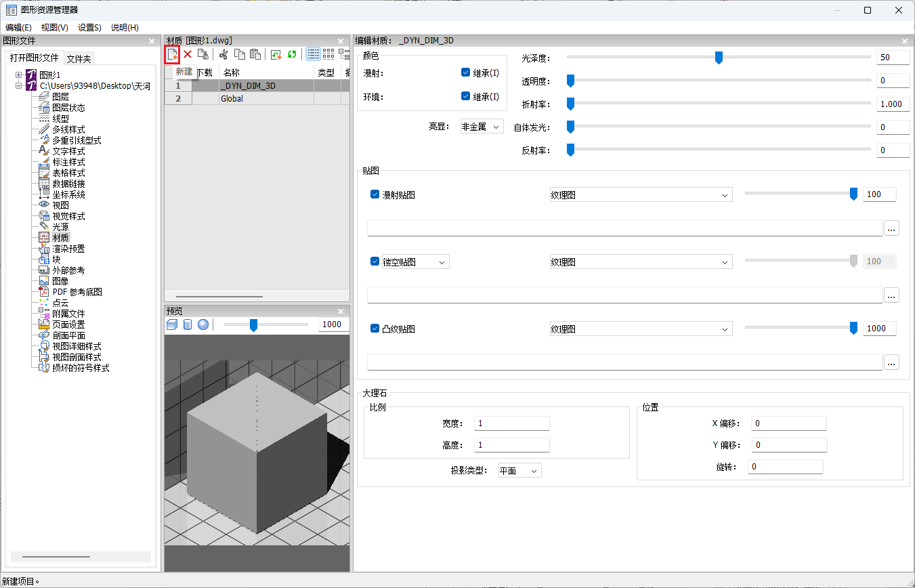The width and height of the screenshot is (915, 588).
Task: Open 纹理图 dropdown for 漫射贴图
Action: (641, 195)
